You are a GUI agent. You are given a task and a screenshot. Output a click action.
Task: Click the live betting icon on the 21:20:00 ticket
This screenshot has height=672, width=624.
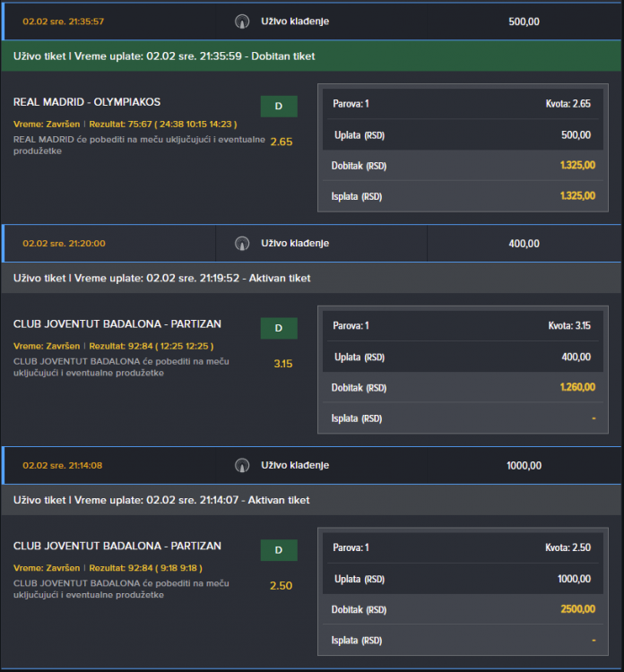[241, 243]
